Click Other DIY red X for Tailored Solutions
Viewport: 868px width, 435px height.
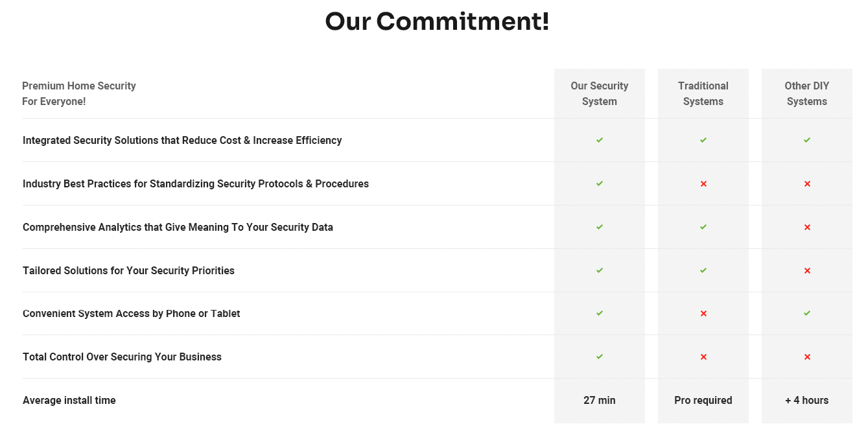pyautogui.click(x=807, y=271)
